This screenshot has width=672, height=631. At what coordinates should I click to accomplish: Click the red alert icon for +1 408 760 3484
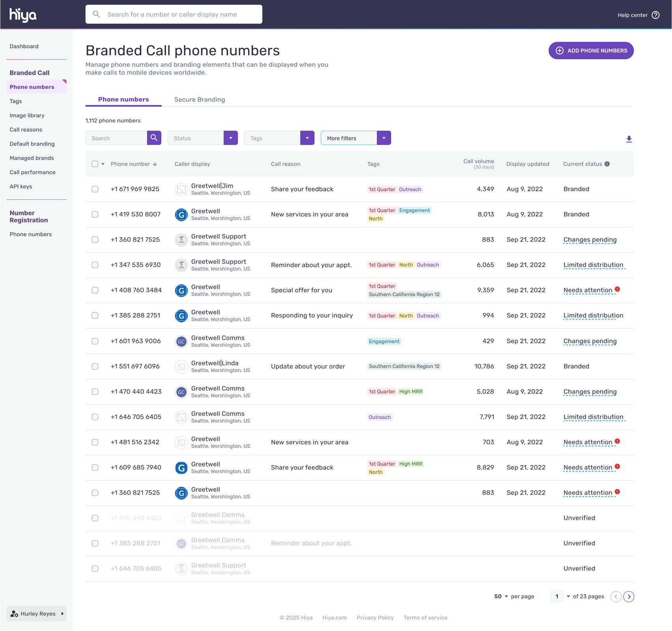point(618,289)
